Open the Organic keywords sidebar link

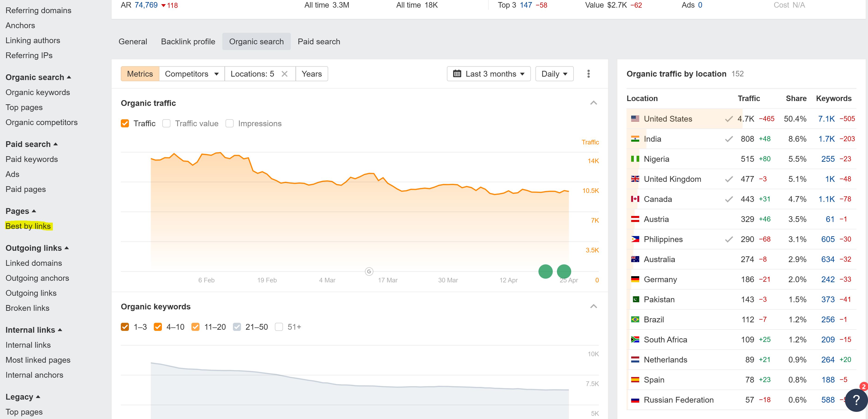tap(38, 92)
